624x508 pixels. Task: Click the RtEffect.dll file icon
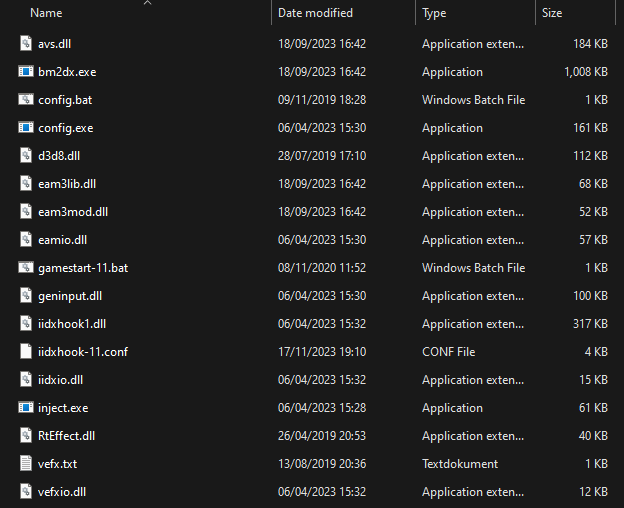(27, 436)
